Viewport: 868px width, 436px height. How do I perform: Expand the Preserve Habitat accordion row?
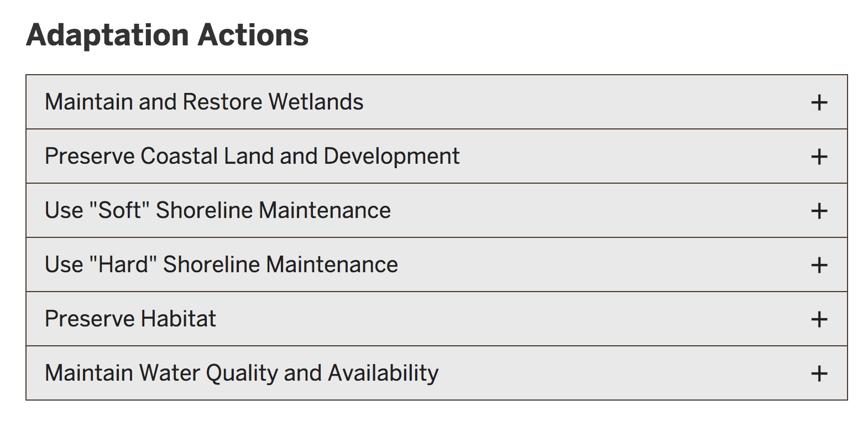[437, 319]
